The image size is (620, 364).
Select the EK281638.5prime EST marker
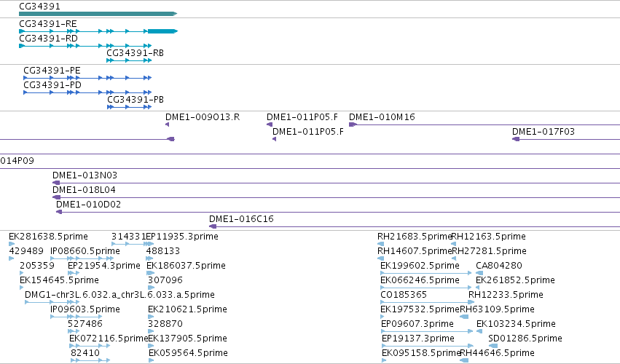tap(12, 244)
